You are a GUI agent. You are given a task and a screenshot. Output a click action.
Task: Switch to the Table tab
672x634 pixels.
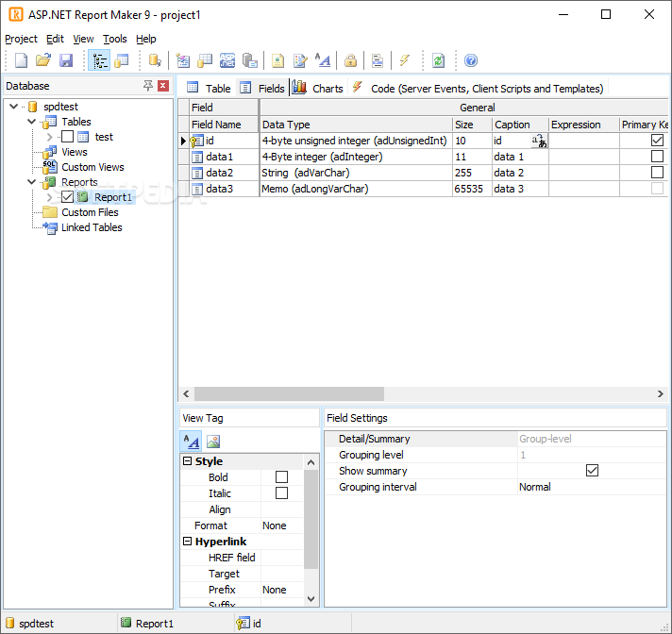209,89
